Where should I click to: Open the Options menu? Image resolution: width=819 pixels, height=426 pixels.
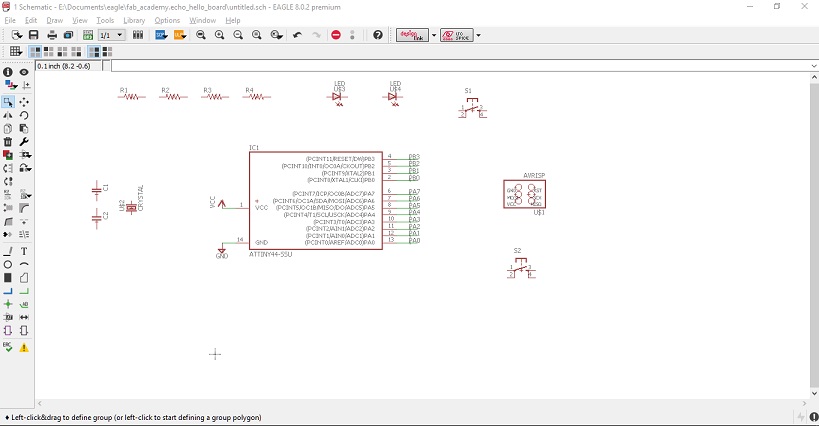pos(167,20)
